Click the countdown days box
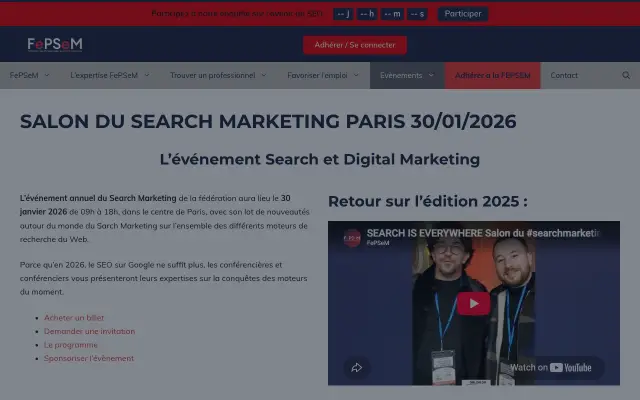Screen dimensions: 640x400 tap(343, 14)
